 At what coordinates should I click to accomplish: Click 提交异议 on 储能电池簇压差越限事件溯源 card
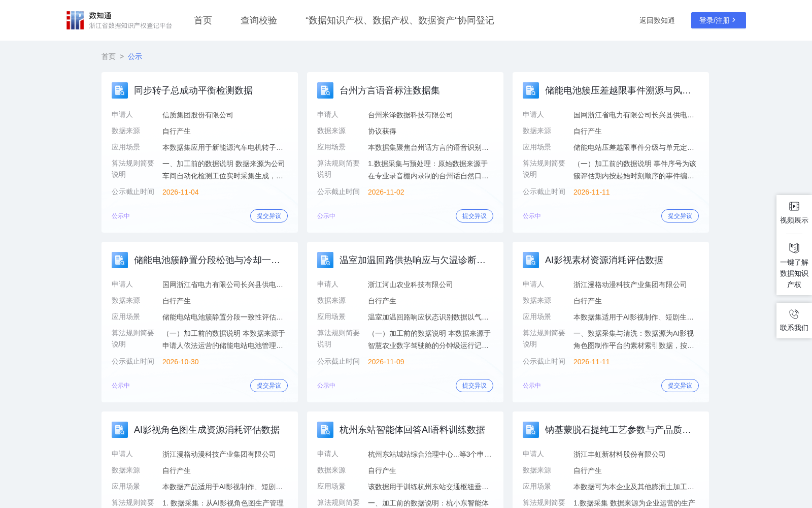click(x=680, y=216)
